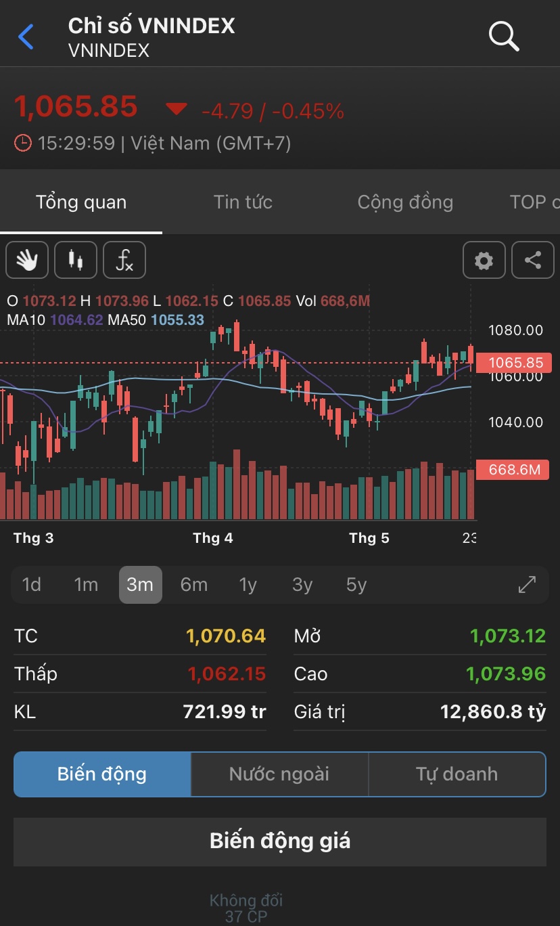The width and height of the screenshot is (560, 926).
Task: Select the 5y time range
Action: [356, 584]
